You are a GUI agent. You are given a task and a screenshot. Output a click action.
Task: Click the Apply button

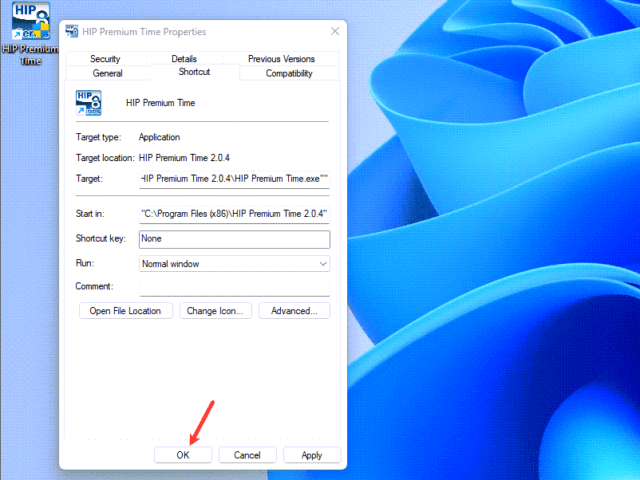coord(312,455)
